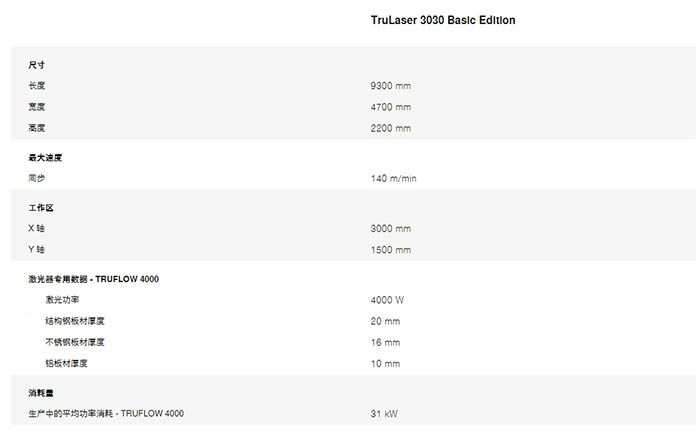
Task: Click the 激光器专用数据 - TRUFLOW 4000 header
Action: pos(93,279)
